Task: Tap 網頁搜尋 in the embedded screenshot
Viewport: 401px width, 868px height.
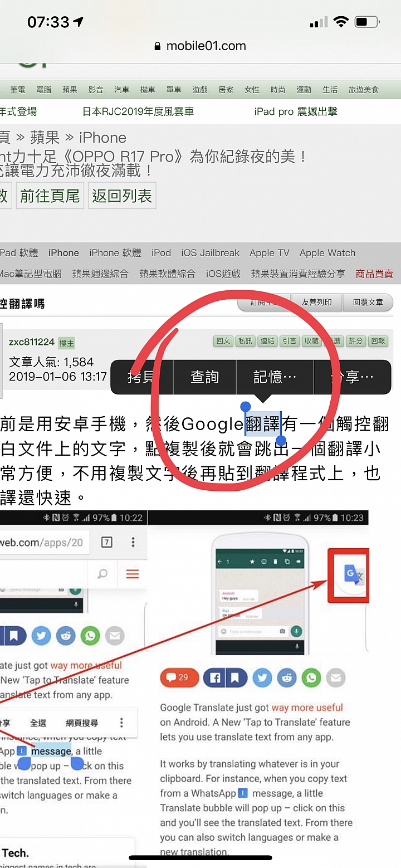Action: [82, 723]
